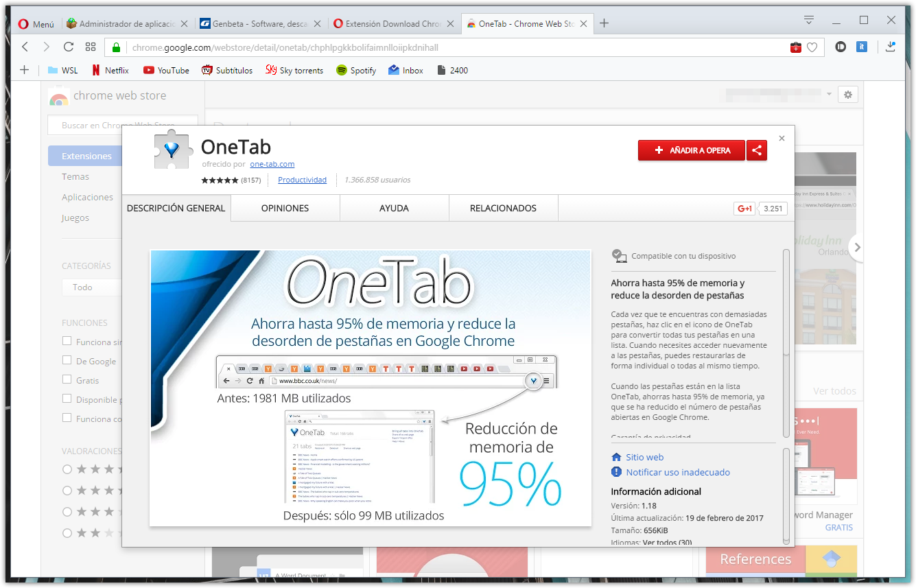916x588 pixels.
Task: Open the YouTube bookmark
Action: 166,70
